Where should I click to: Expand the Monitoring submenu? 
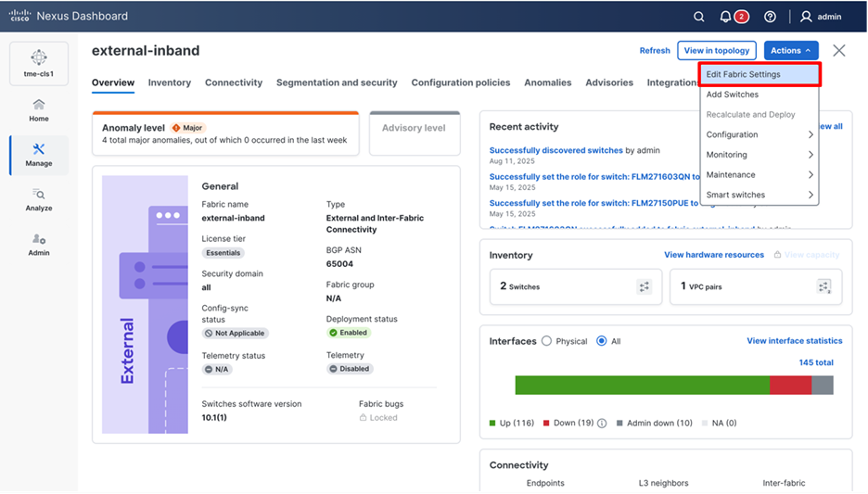[759, 155]
